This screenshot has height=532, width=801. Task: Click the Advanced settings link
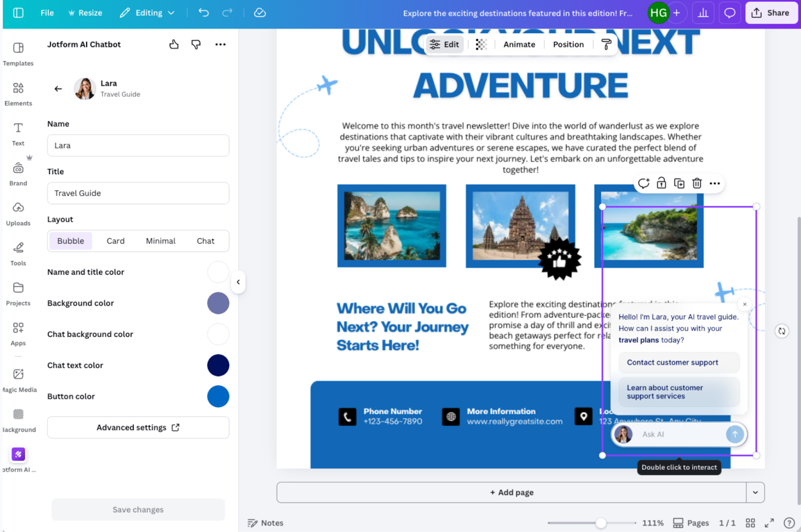click(138, 427)
